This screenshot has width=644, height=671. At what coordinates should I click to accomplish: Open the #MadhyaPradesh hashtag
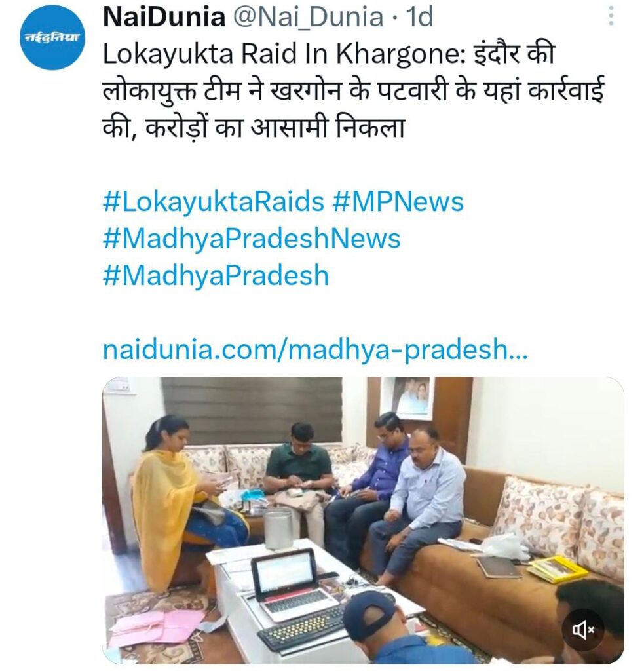tap(216, 276)
